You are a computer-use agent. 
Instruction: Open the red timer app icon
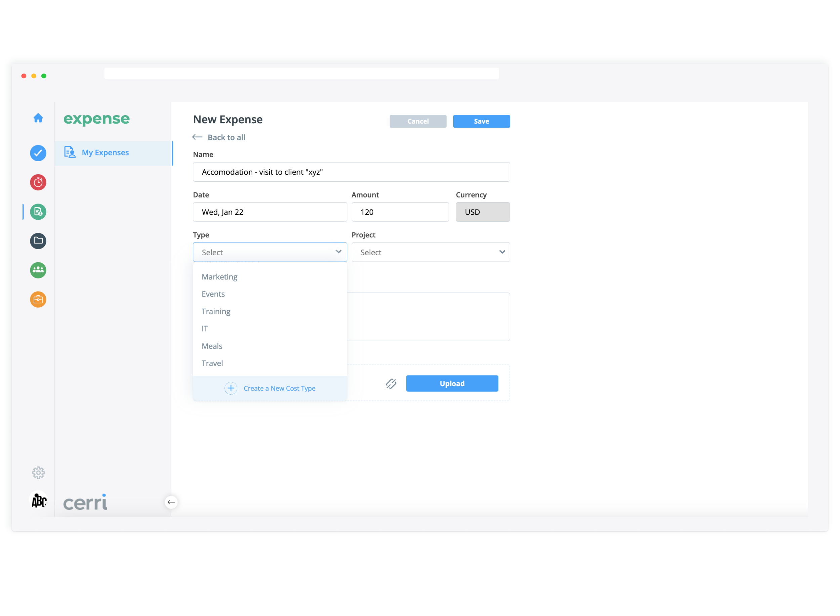point(38,182)
